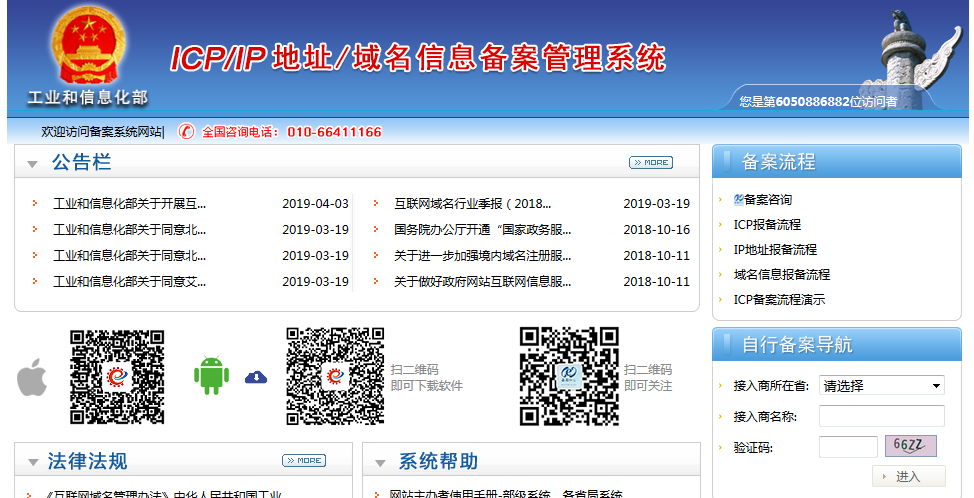This screenshot has height=498, width=974.
Task: Click the date 2019-04-03
Action: click(x=315, y=204)
